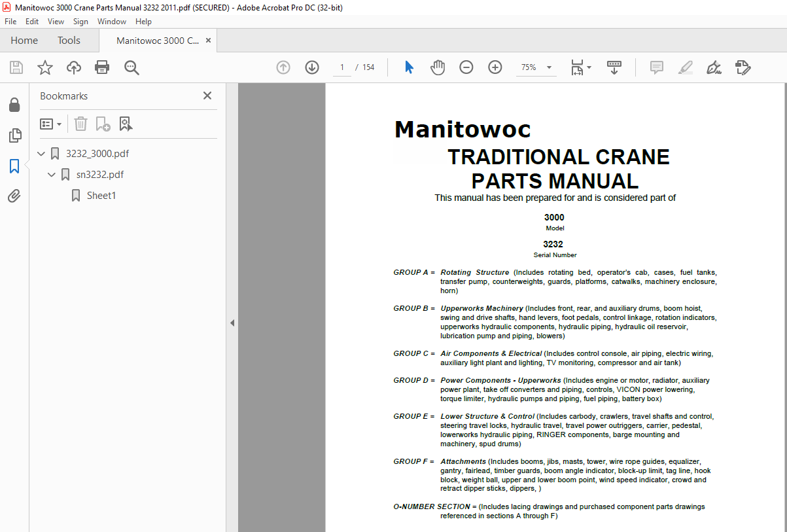The image size is (787, 532).
Task: Click the edit and stamp tool icon
Action: pyautogui.click(x=743, y=67)
